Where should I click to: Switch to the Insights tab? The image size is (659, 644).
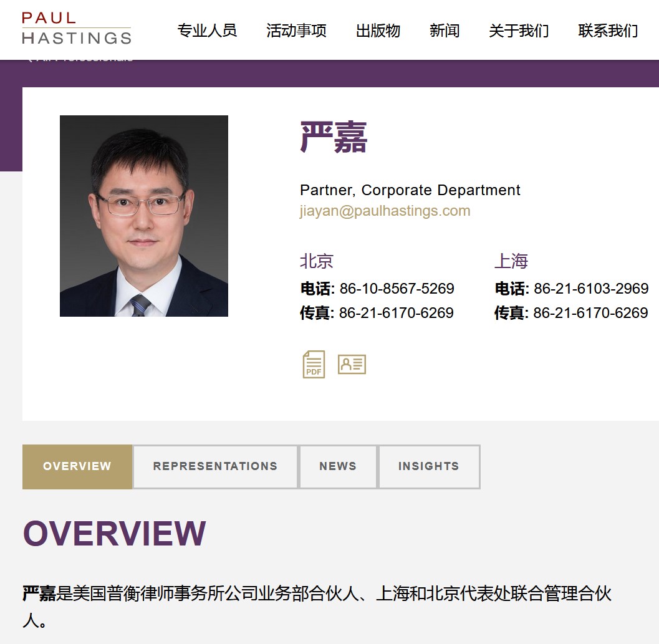(x=429, y=466)
